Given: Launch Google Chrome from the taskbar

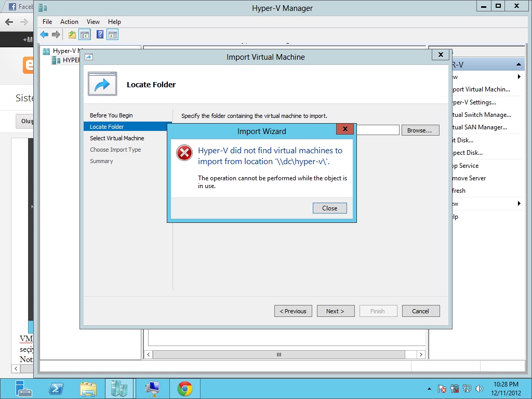Looking at the screenshot, I should coord(184,389).
